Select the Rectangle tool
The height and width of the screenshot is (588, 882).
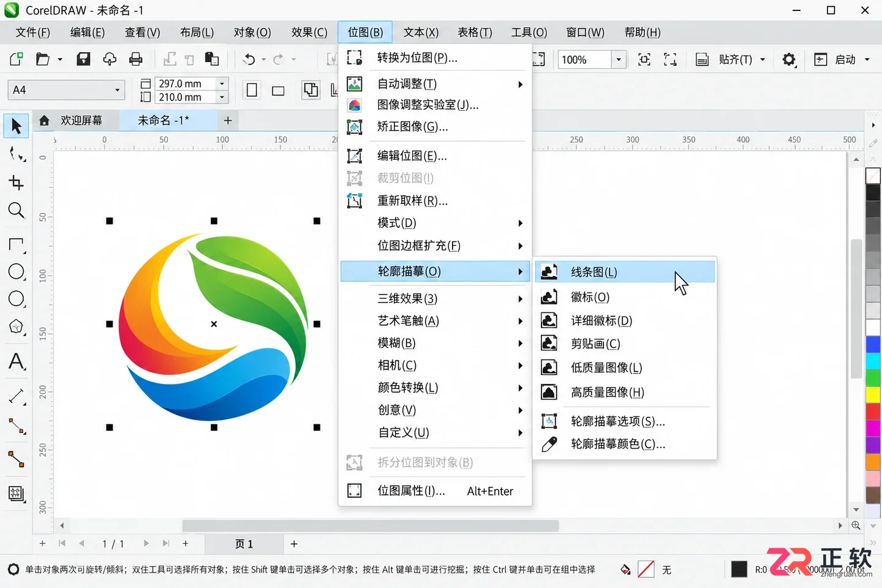click(x=17, y=245)
